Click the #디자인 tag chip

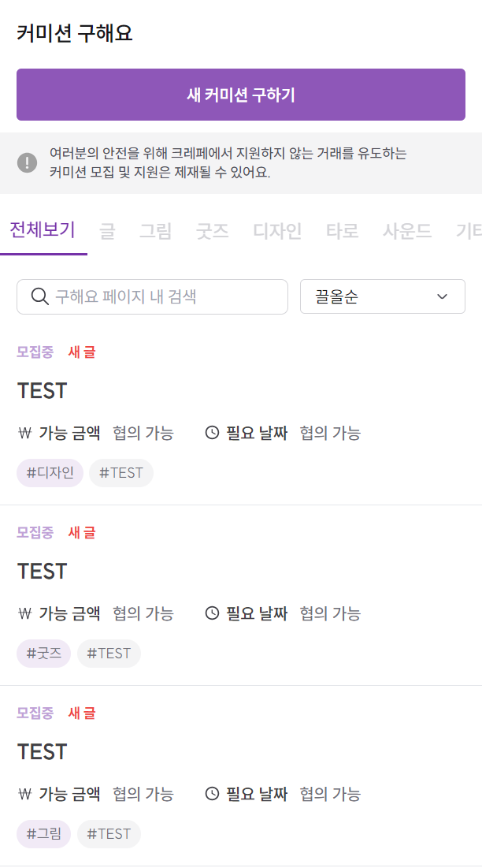(50, 473)
